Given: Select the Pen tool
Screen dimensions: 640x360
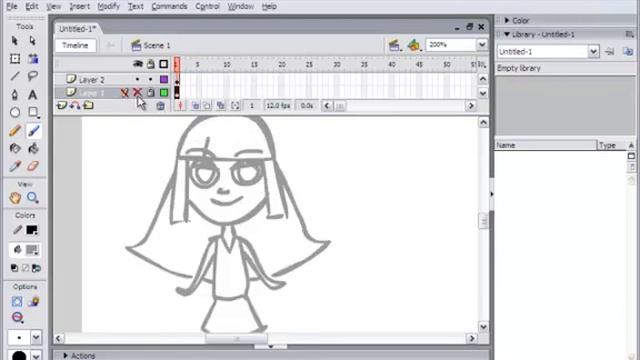Looking at the screenshot, I should [15, 95].
